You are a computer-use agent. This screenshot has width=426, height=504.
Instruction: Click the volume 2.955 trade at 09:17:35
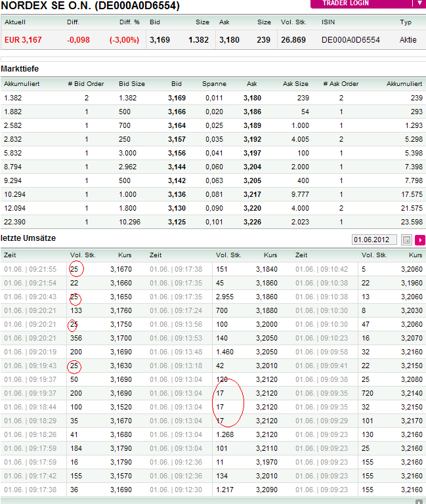(x=224, y=297)
